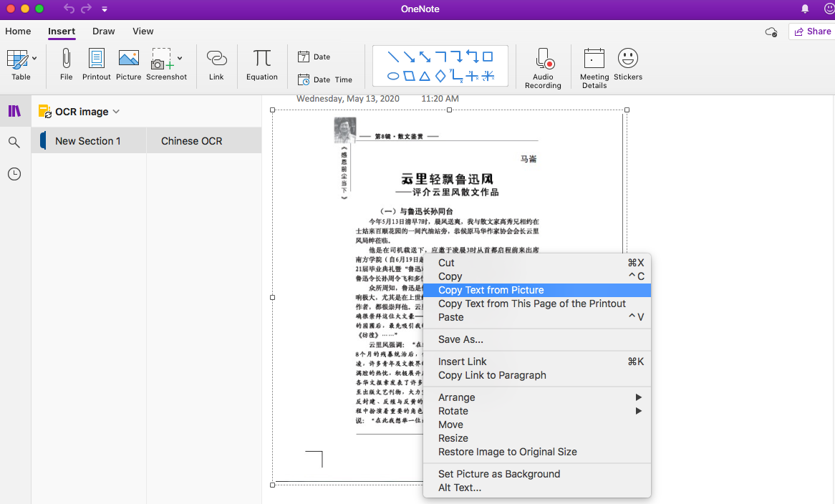Open the quick access toolbar dropdown
835x504 pixels.
click(105, 9)
